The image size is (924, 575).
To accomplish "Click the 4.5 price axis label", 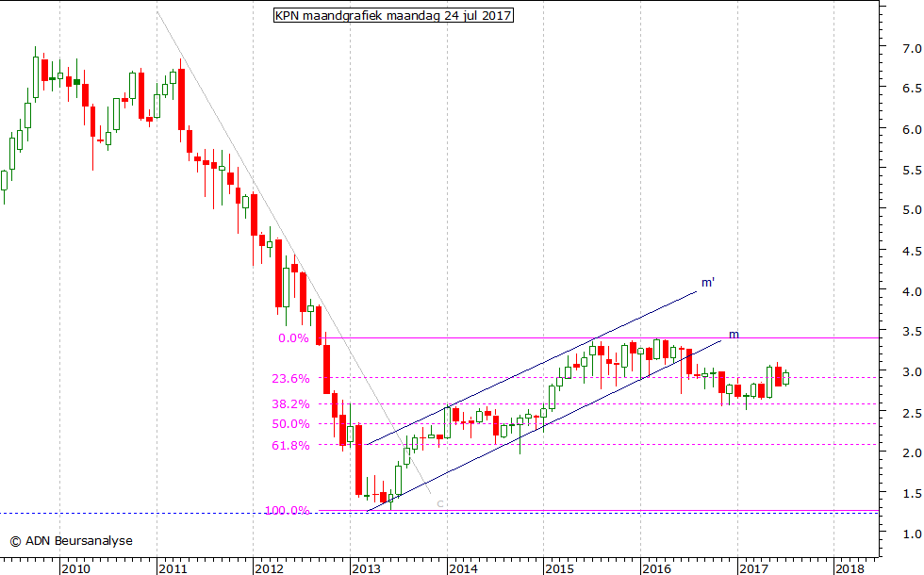I will (912, 252).
